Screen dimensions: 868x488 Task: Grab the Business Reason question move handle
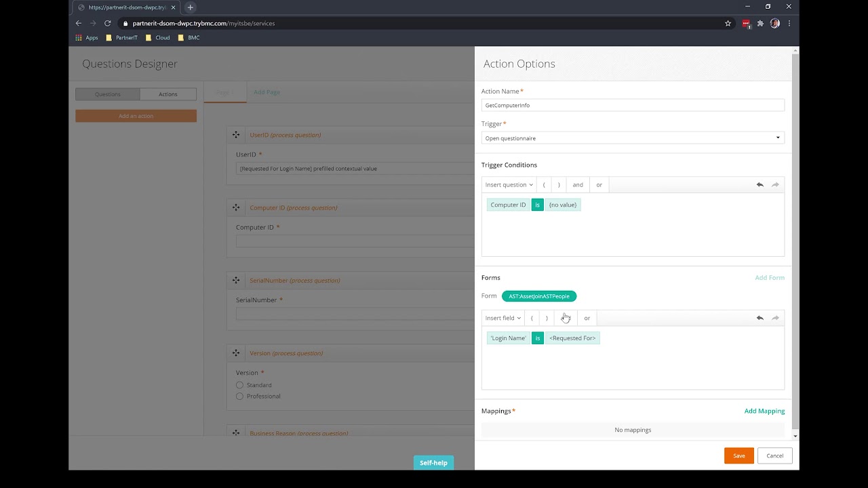coord(236,433)
